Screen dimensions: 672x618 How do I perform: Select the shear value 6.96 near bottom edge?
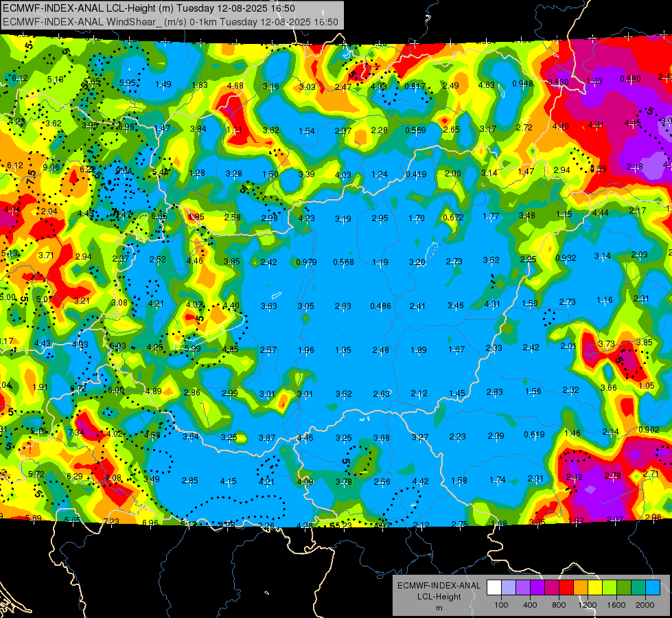[x=150, y=523]
